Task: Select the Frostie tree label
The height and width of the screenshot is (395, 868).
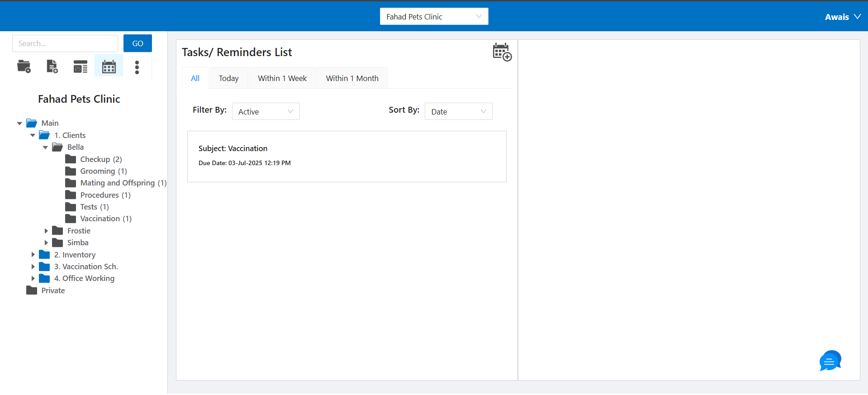Action: (x=79, y=231)
